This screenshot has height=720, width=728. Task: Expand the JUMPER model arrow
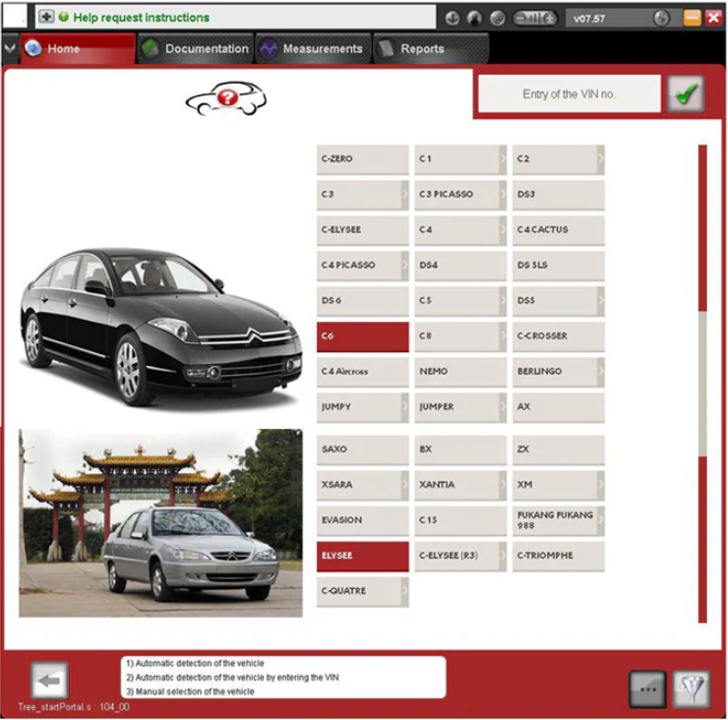pyautogui.click(x=502, y=406)
